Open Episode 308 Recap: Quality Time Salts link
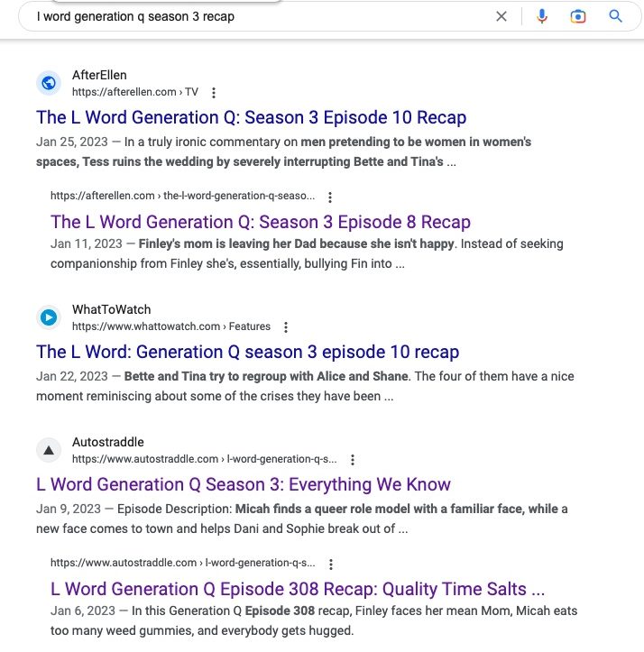This screenshot has height=652, width=644. [x=298, y=589]
